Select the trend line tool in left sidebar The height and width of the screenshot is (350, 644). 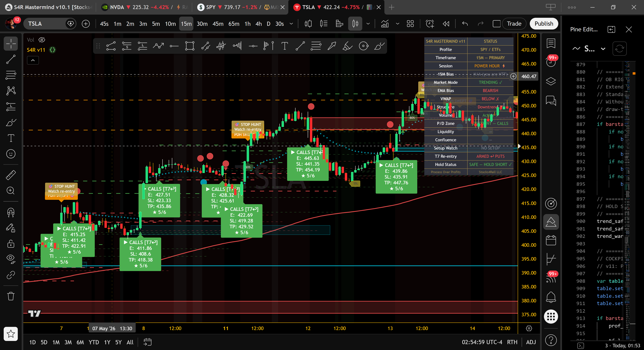(x=11, y=60)
